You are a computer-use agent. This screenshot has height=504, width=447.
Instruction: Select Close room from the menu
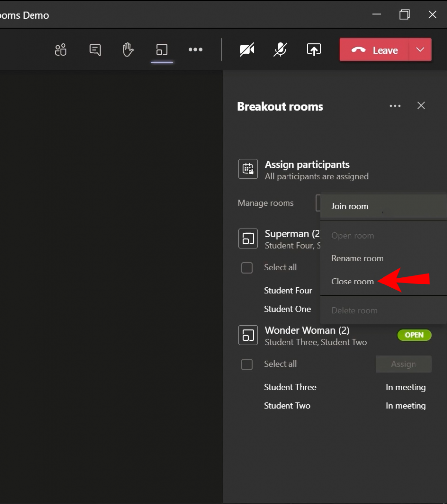(x=352, y=281)
